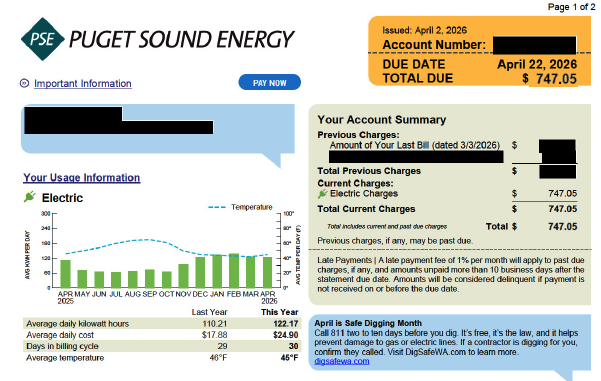Click 'Days in billing cycle' row label
Image resolution: width=601 pixels, height=381 pixels.
pyautogui.click(x=62, y=346)
